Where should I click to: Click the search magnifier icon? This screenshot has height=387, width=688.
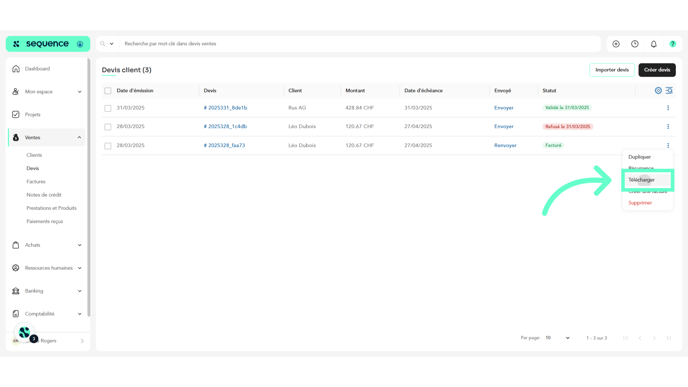(x=103, y=44)
